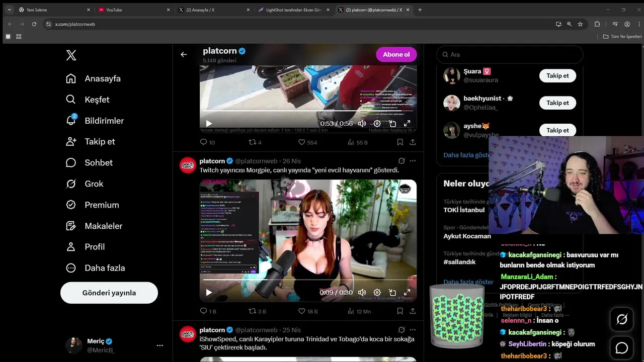644x362 pixels.
Task: Play the first video at 0:53
Action: coord(209,124)
